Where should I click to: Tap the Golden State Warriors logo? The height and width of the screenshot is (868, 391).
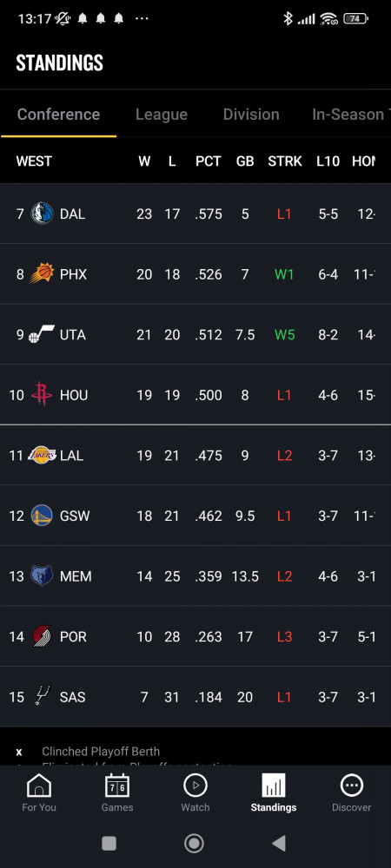click(42, 516)
